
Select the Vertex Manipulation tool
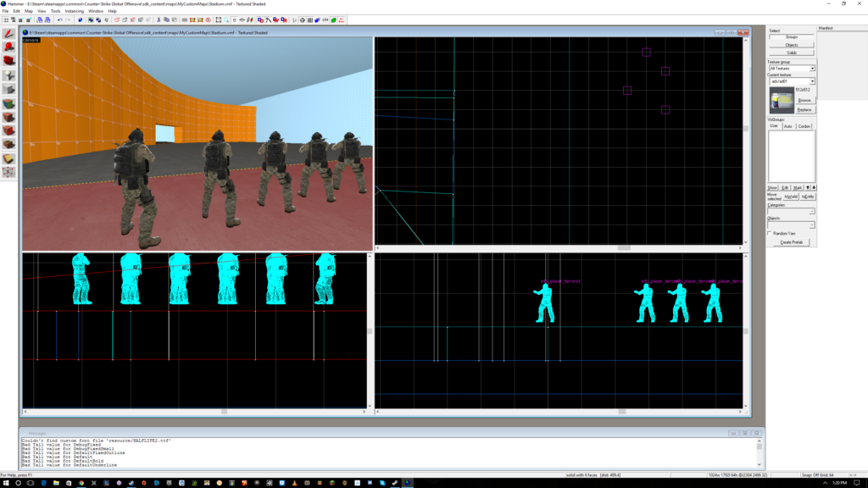point(8,172)
